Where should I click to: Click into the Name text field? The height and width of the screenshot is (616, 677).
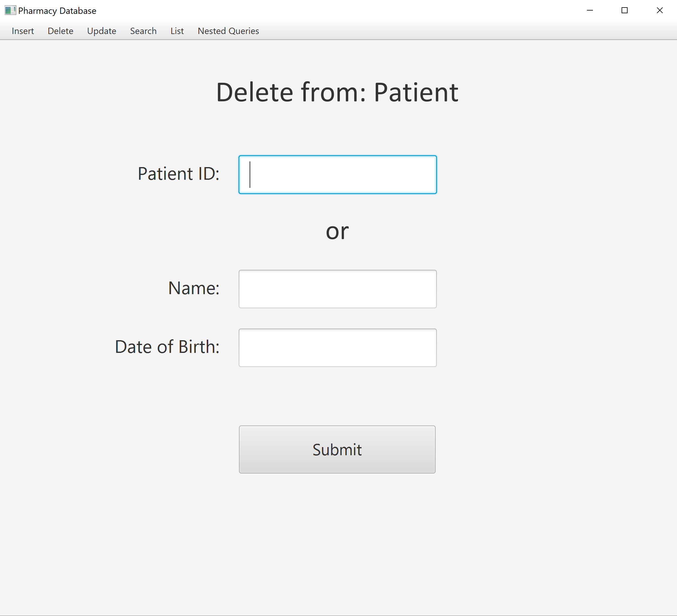pyautogui.click(x=337, y=289)
